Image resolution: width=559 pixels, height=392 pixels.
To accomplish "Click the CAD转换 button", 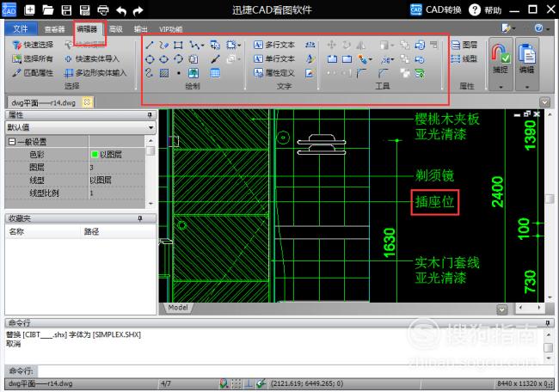I will pyautogui.click(x=436, y=10).
